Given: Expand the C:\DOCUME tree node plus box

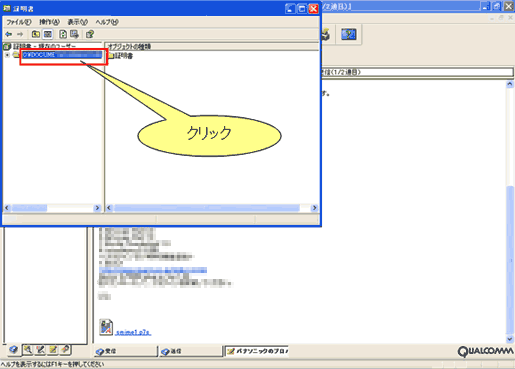Looking at the screenshot, I should click(7, 55).
